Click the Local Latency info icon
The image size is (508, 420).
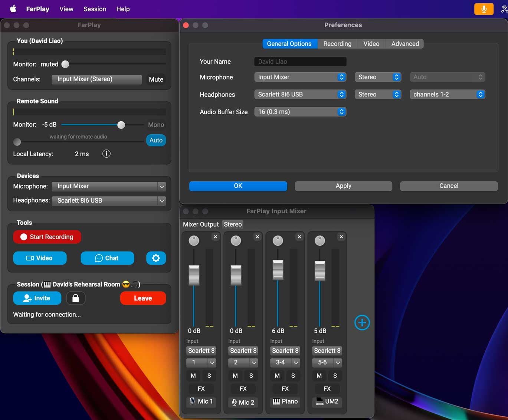pyautogui.click(x=106, y=154)
